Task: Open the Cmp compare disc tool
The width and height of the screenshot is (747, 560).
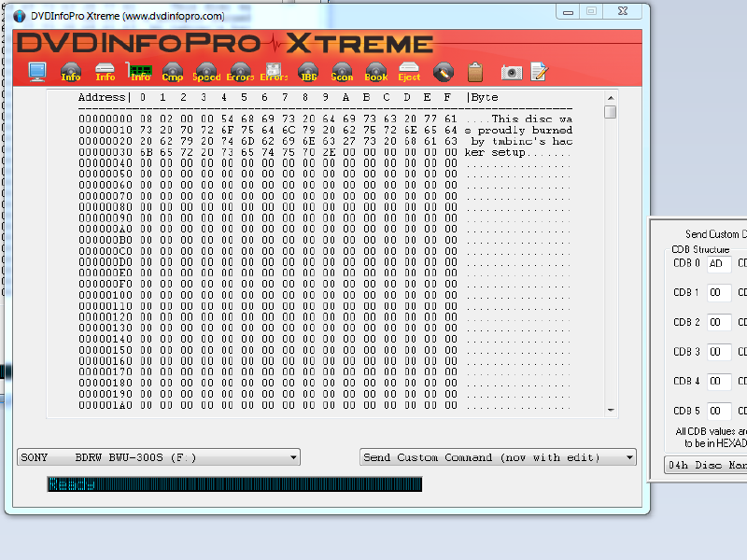Action: point(172,71)
